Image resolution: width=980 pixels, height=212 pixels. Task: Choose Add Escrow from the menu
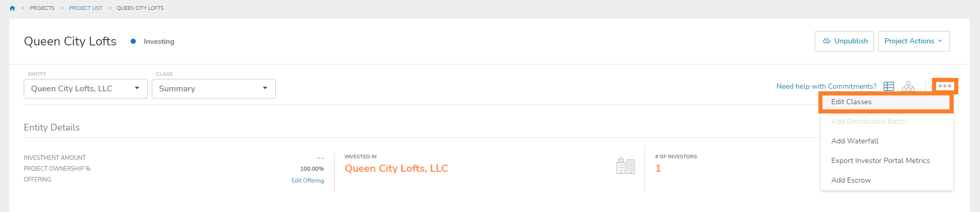[x=851, y=180]
